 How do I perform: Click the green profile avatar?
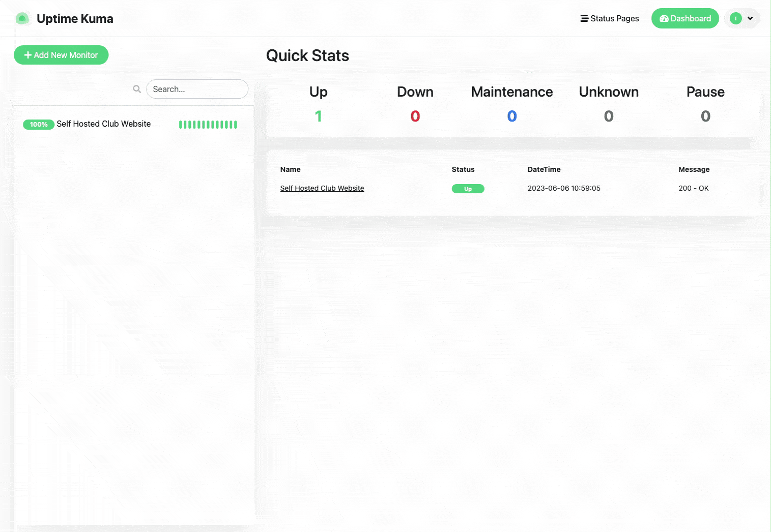click(x=736, y=18)
